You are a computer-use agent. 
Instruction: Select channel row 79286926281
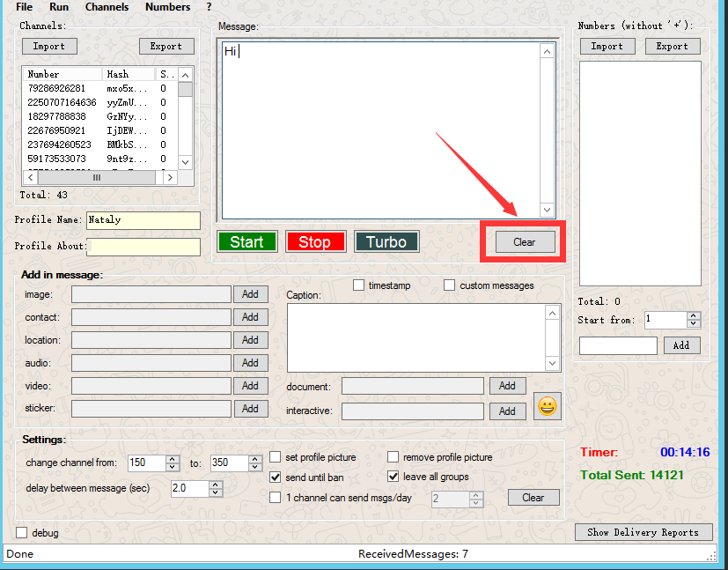(99, 88)
